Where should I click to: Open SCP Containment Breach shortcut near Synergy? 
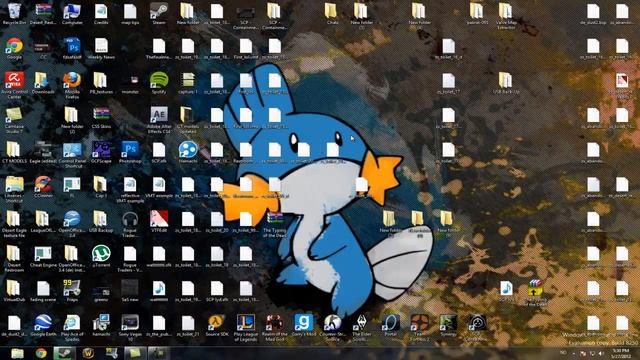point(477,327)
